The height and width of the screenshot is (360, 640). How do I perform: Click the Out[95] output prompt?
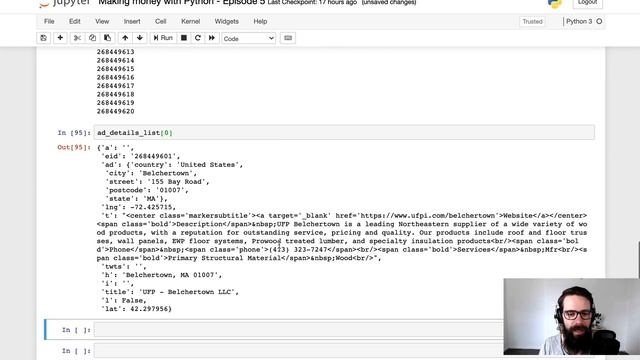pyautogui.click(x=74, y=147)
